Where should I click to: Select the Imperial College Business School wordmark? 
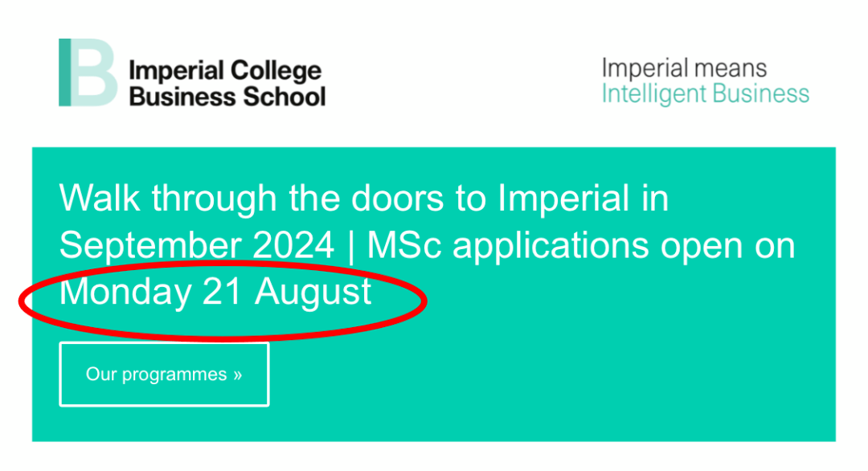click(227, 84)
